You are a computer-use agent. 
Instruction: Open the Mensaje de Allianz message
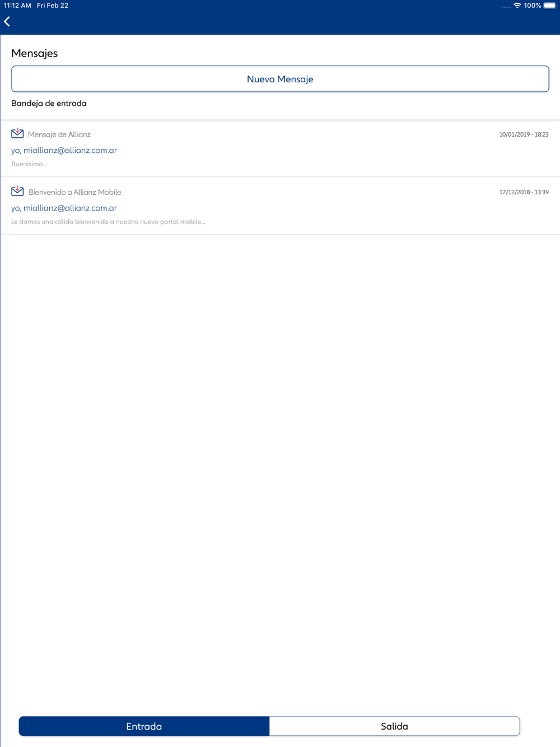click(x=280, y=148)
